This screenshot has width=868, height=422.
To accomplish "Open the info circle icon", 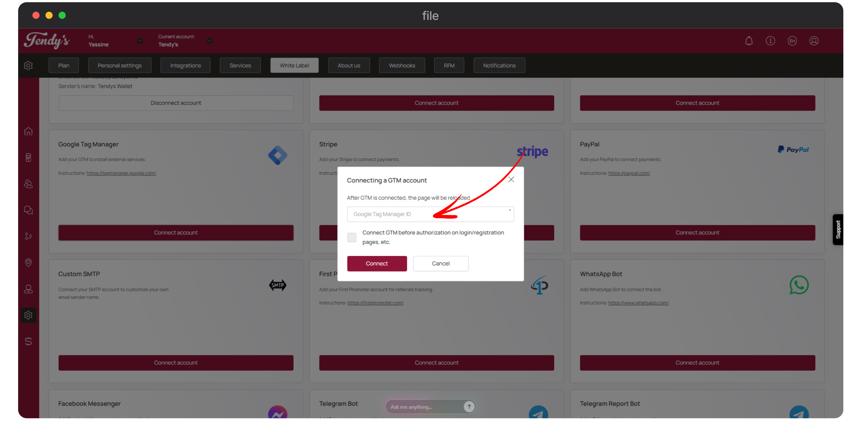I will (770, 41).
